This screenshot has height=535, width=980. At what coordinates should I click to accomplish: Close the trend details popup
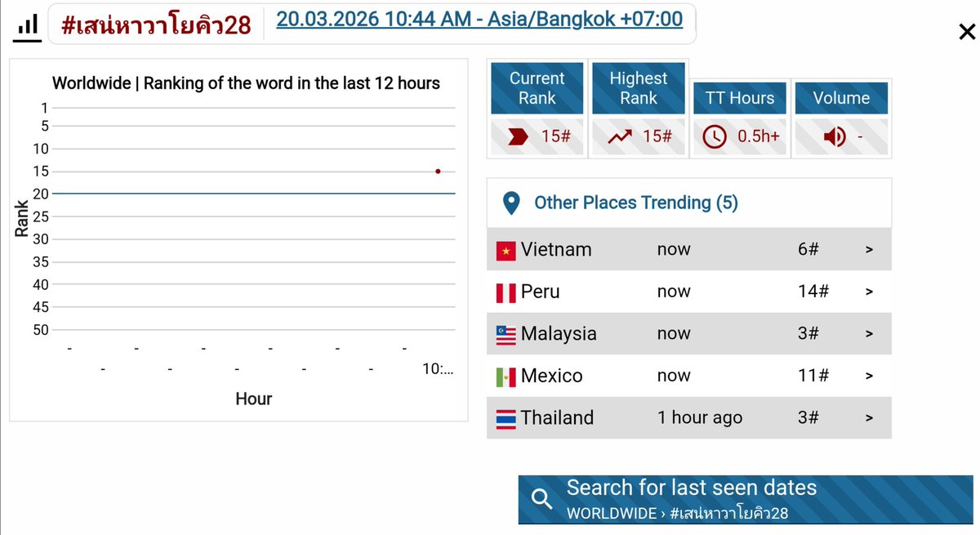tap(966, 32)
